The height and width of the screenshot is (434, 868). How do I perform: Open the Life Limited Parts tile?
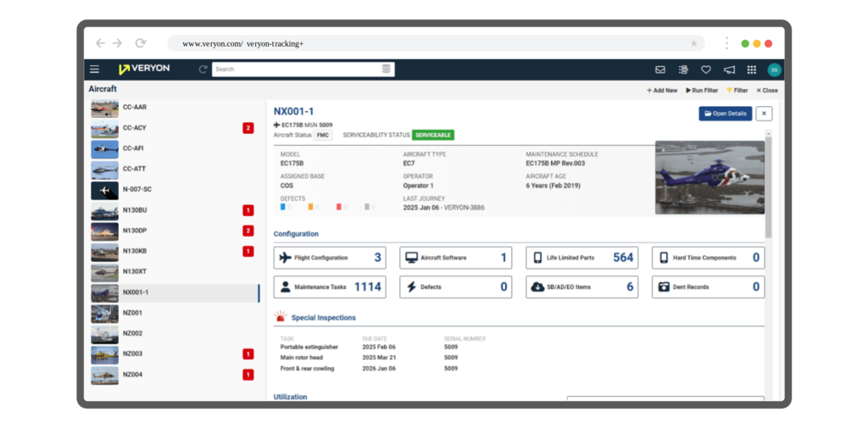(581, 258)
